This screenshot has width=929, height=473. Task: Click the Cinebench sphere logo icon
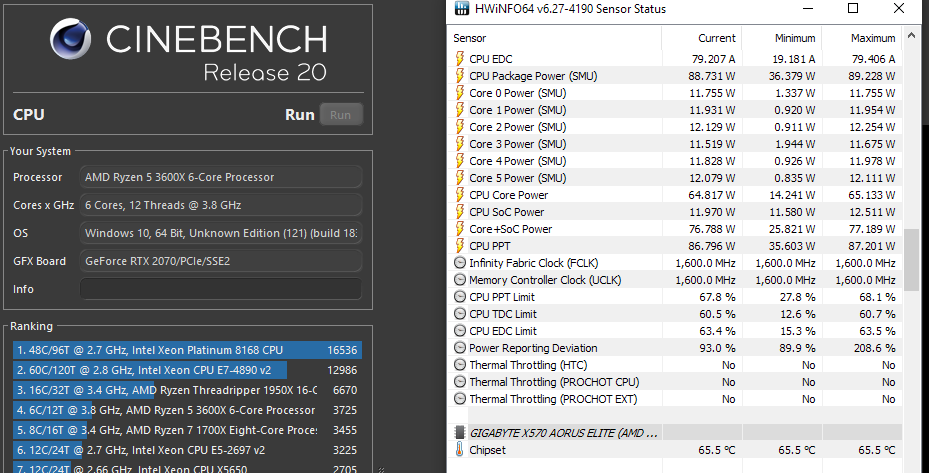(x=71, y=39)
